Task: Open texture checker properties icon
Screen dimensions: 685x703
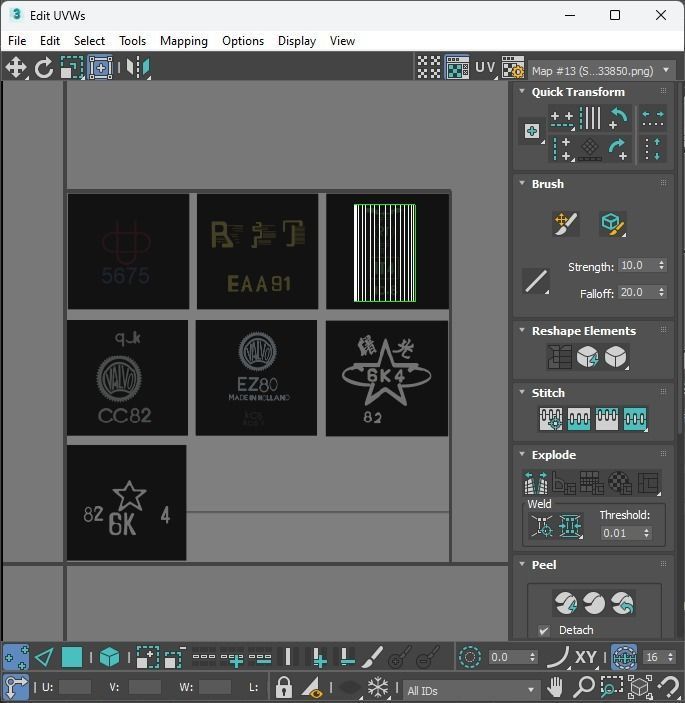Action: [x=513, y=68]
